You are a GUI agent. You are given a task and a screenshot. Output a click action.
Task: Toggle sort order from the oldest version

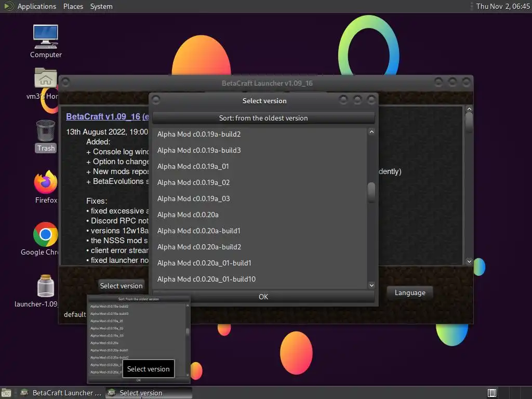[263, 118]
